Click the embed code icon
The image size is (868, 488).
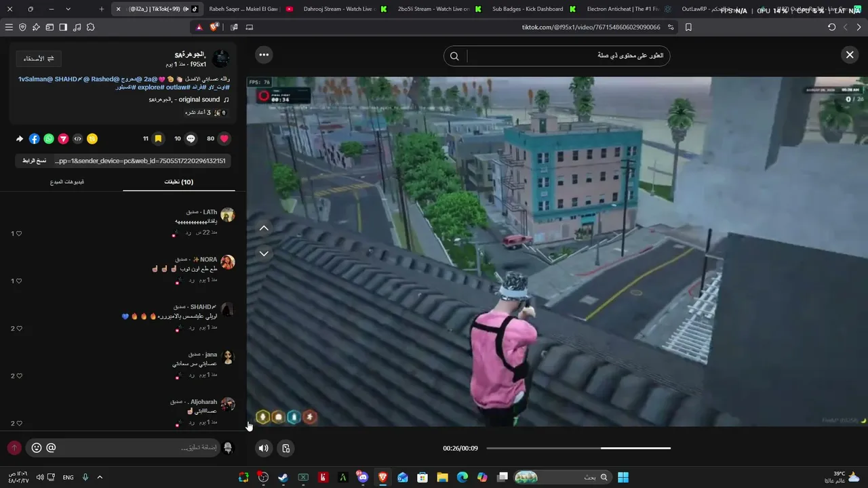pyautogui.click(x=78, y=139)
